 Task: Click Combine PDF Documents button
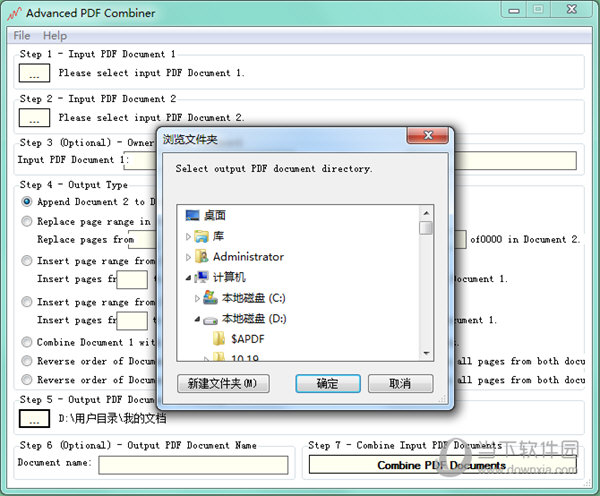442,465
